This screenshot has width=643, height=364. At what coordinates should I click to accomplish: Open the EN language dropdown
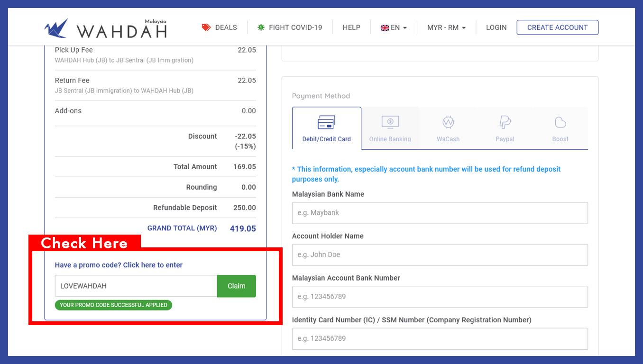[394, 27]
